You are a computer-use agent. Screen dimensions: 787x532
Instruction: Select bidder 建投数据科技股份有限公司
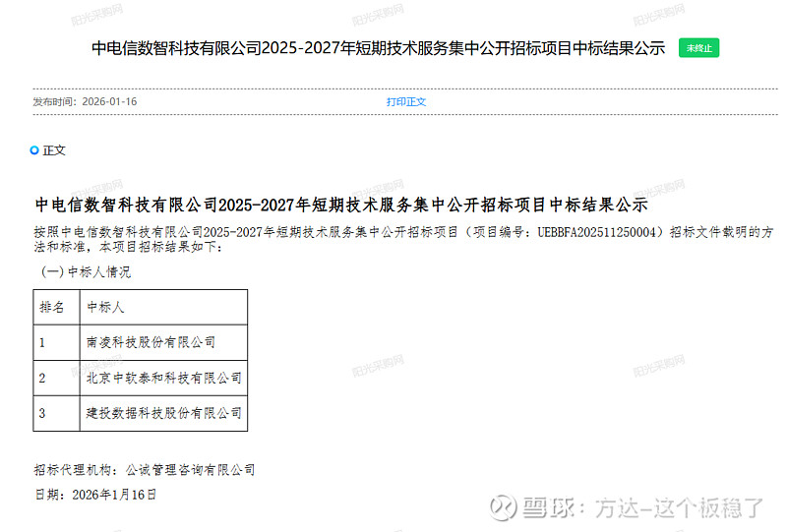(x=164, y=413)
